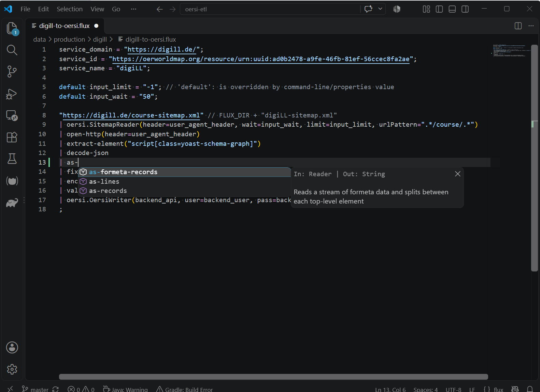Open the errors and warnings count
540x392 pixels.
pos(81,389)
